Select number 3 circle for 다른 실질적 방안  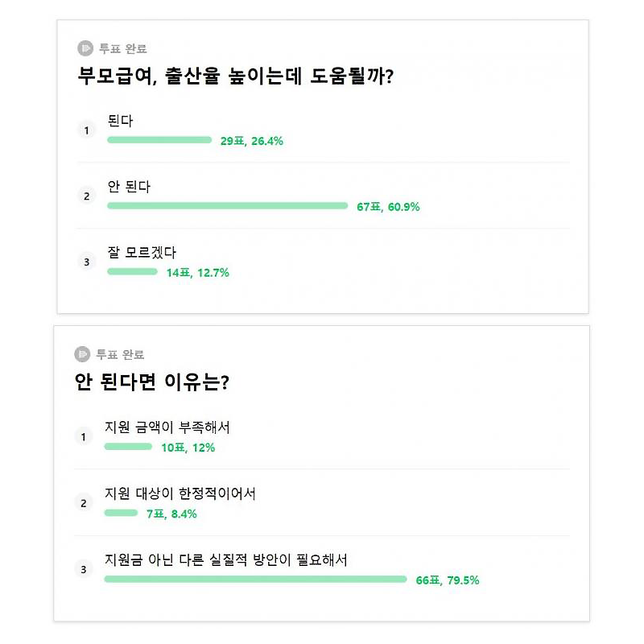pos(84,569)
